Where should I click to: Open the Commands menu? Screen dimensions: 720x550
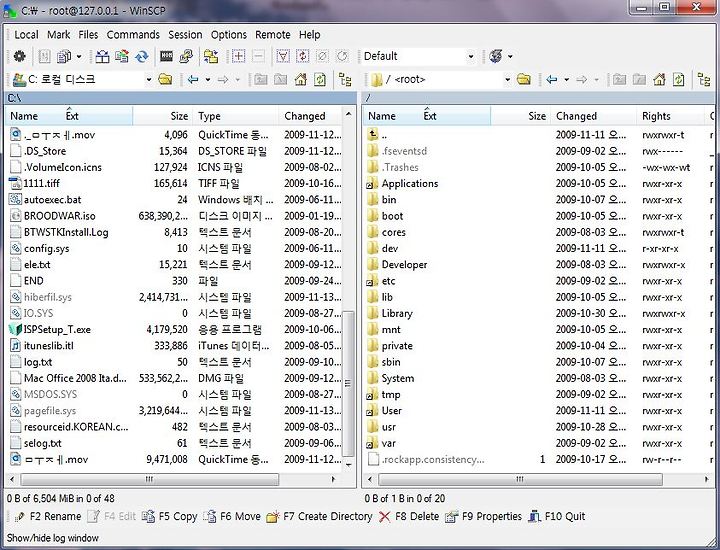[x=133, y=34]
